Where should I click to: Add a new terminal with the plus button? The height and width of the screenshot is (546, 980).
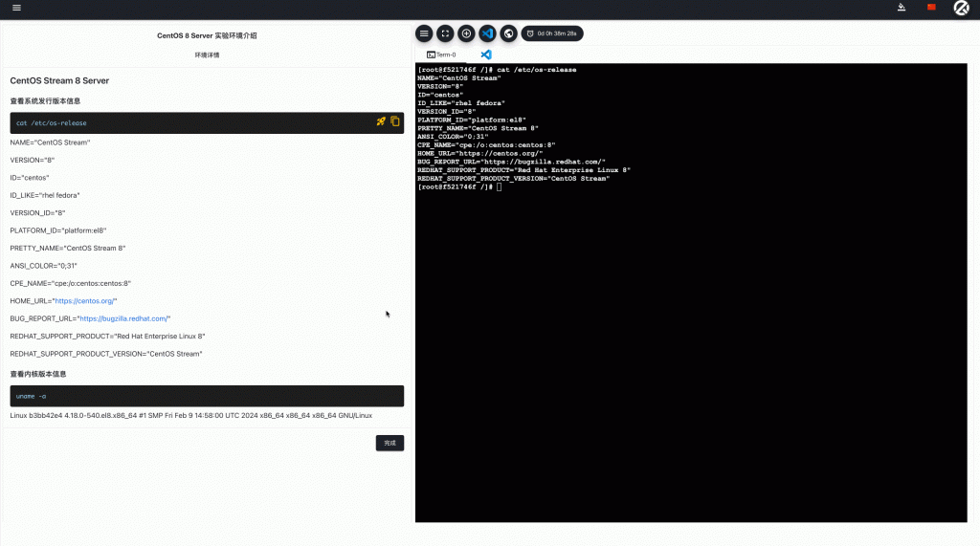click(466, 33)
